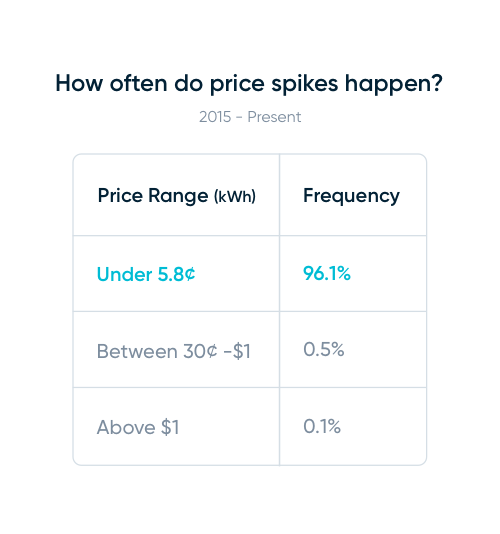Click the word 'How' in the heading
This screenshot has width=500, height=534.
(79, 83)
